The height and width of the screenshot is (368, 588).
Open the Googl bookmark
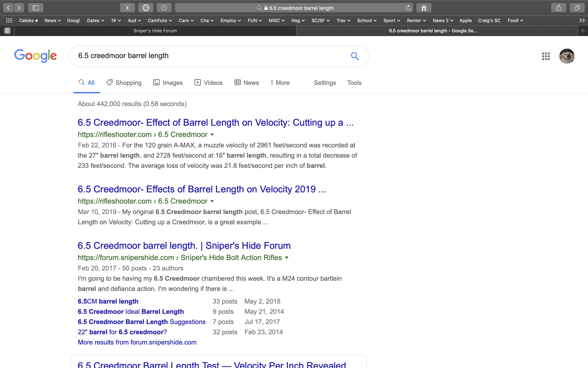[x=73, y=20]
